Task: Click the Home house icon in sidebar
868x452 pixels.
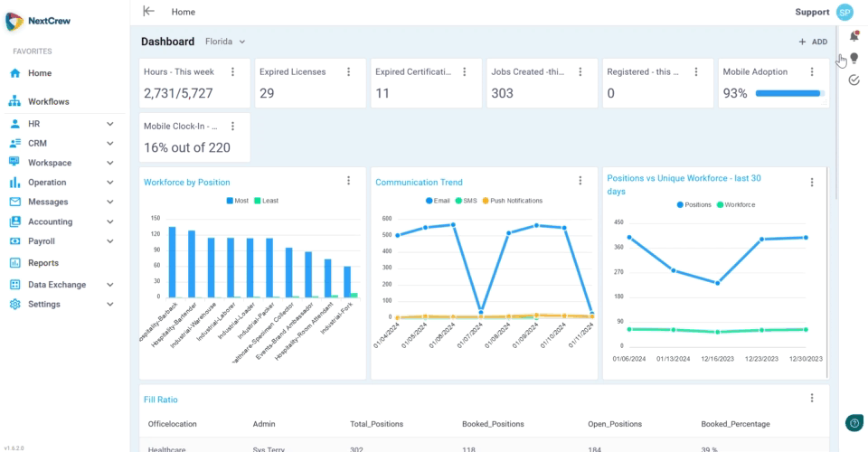Action: pos(15,73)
